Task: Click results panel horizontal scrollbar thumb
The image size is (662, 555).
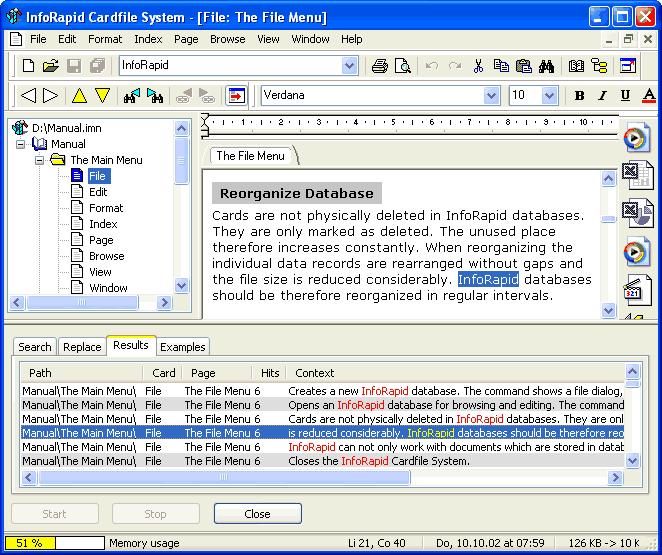Action: [x=224, y=477]
